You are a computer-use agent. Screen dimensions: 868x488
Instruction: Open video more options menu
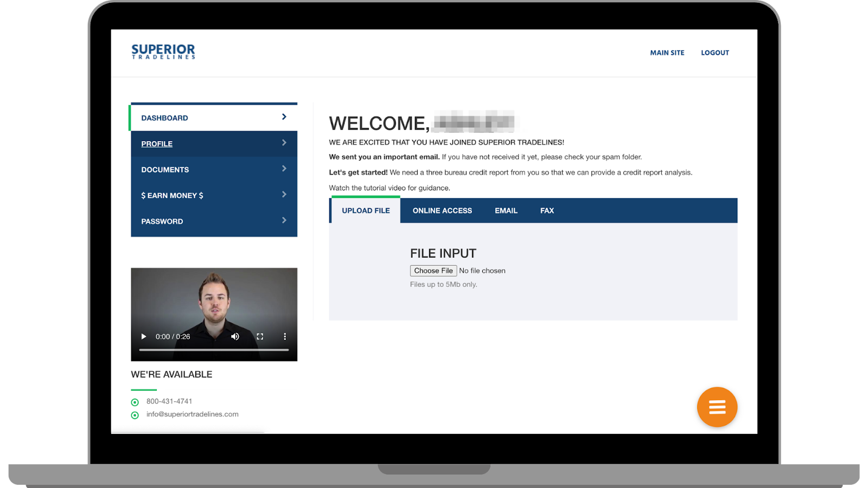click(x=285, y=337)
